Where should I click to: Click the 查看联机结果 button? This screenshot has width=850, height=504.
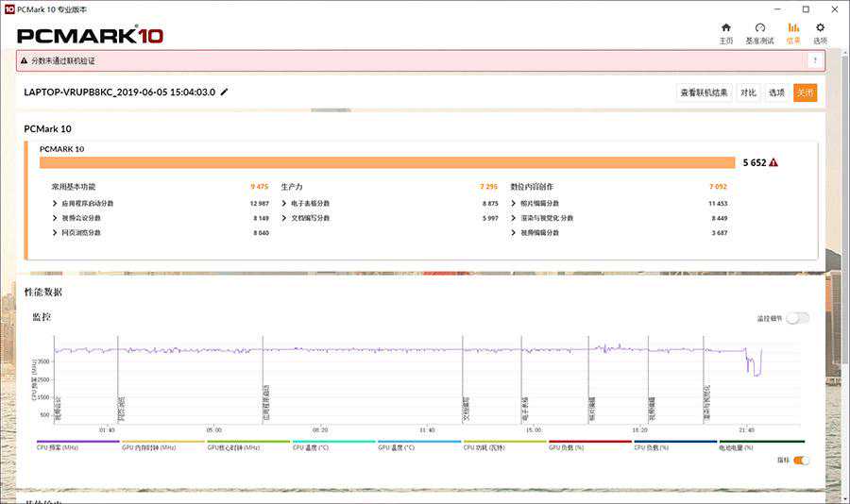[704, 92]
